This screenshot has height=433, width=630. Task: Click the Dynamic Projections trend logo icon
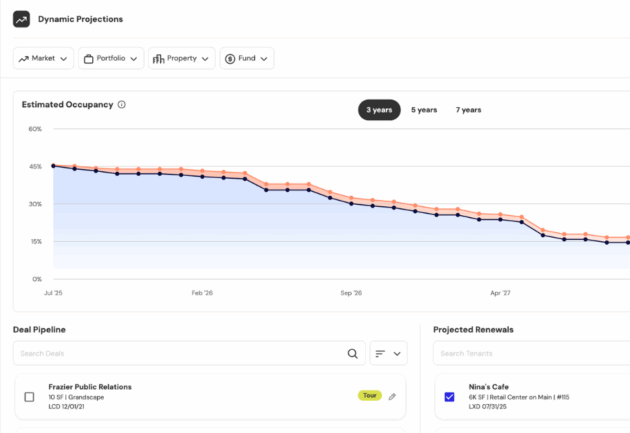22,19
